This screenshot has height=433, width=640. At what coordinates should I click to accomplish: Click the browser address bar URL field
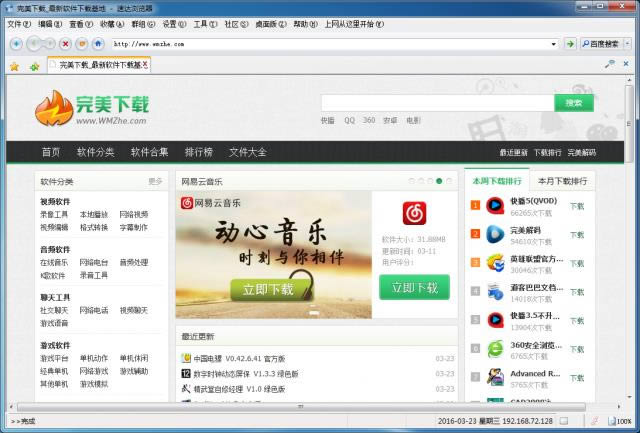pos(331,44)
